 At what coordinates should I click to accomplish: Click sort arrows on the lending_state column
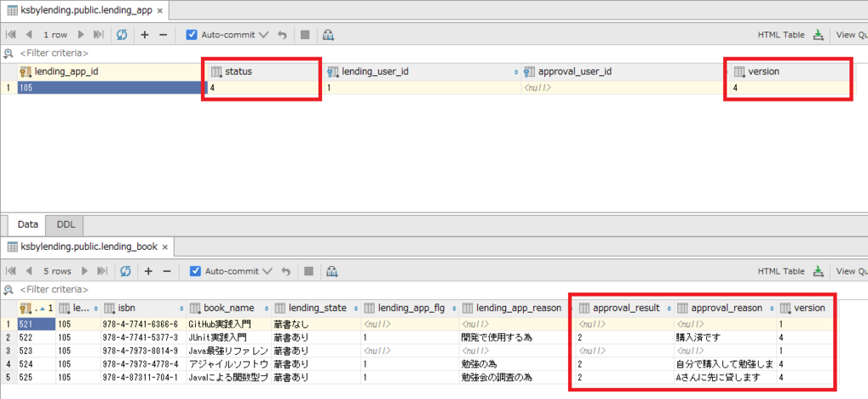click(357, 308)
